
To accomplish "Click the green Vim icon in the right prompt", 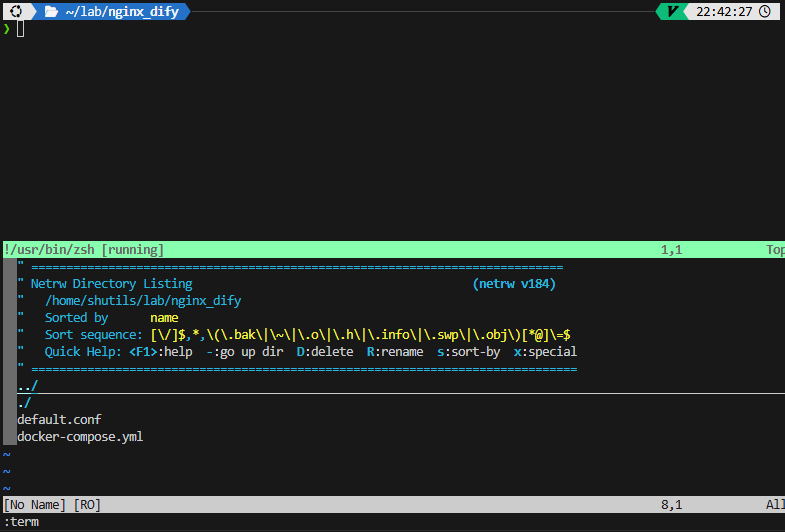I will [673, 11].
